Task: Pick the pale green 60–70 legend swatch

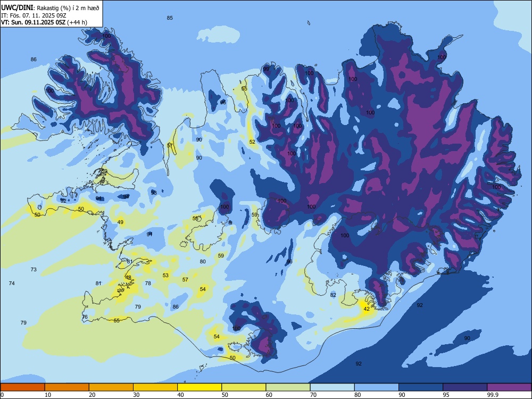Action: pos(288,387)
